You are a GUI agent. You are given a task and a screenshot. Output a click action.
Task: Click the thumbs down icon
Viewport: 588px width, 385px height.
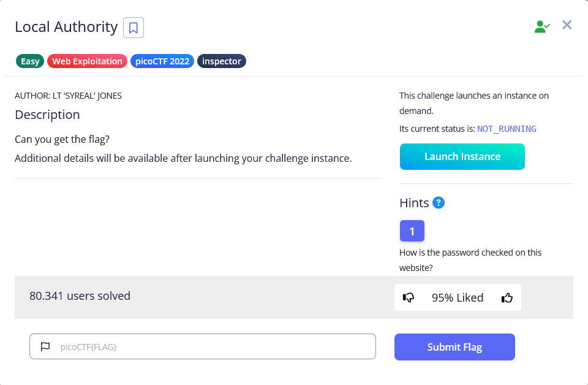pyautogui.click(x=409, y=298)
